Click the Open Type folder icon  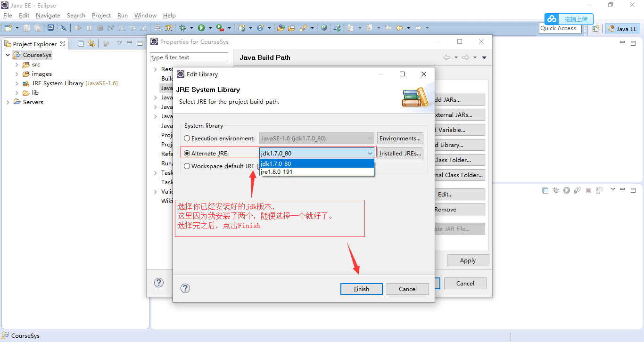(281, 28)
